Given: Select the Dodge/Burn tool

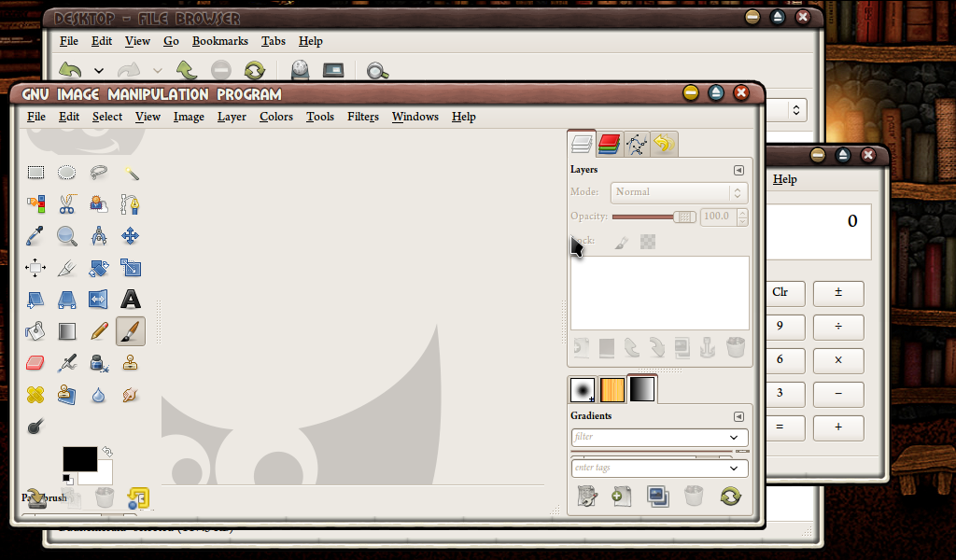Looking at the screenshot, I should click(x=35, y=427).
